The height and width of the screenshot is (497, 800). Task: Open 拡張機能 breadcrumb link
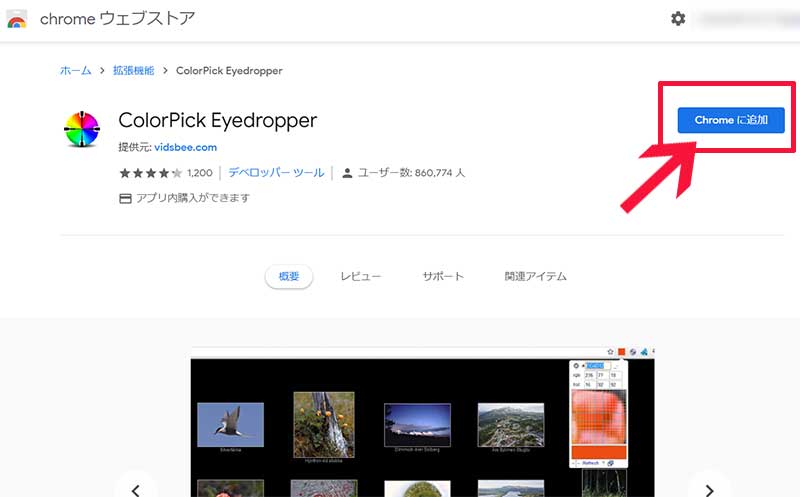click(133, 70)
